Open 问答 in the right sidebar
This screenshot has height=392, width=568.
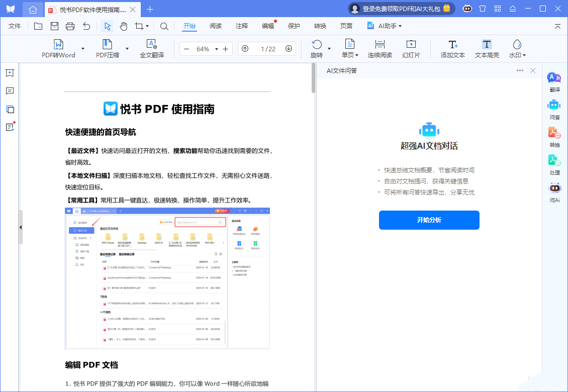pos(554,110)
